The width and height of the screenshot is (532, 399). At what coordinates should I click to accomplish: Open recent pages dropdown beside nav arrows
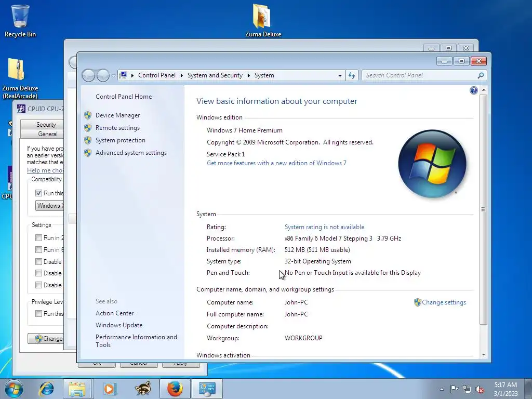coord(113,76)
